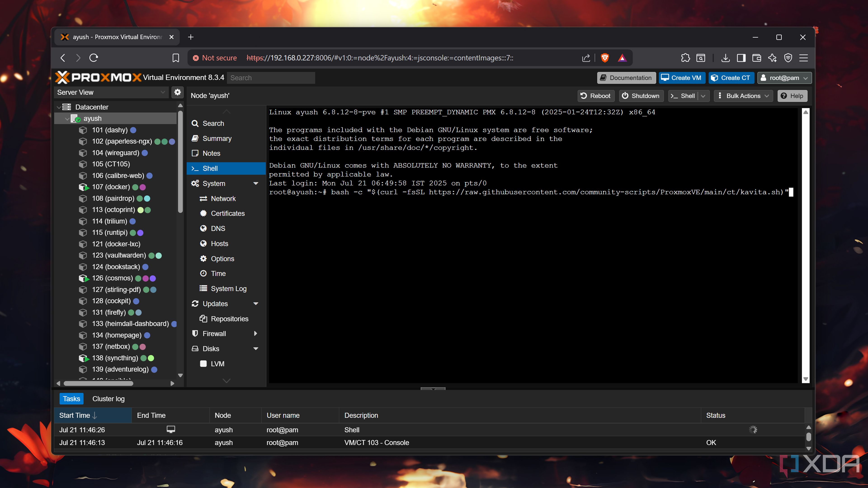868x488 pixels.
Task: Sort tasks by Start Time column
Action: [93, 415]
